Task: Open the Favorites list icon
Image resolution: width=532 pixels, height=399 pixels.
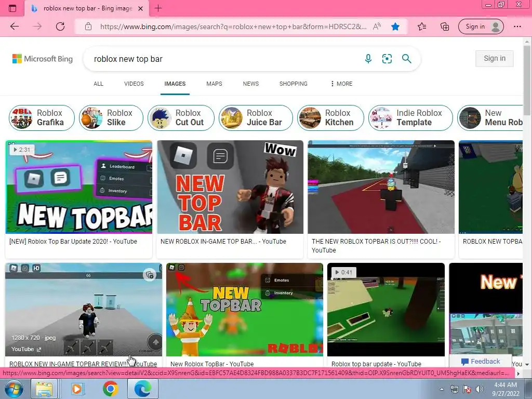Action: (x=422, y=26)
